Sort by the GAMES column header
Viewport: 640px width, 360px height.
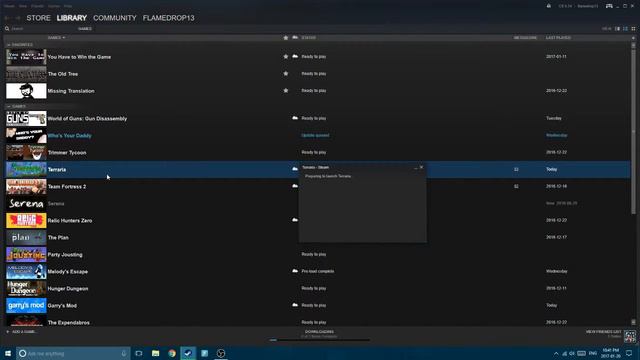56,38
